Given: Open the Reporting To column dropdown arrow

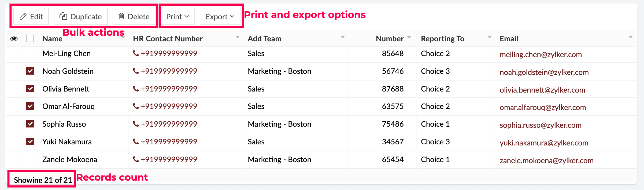Looking at the screenshot, I should pos(490,37).
